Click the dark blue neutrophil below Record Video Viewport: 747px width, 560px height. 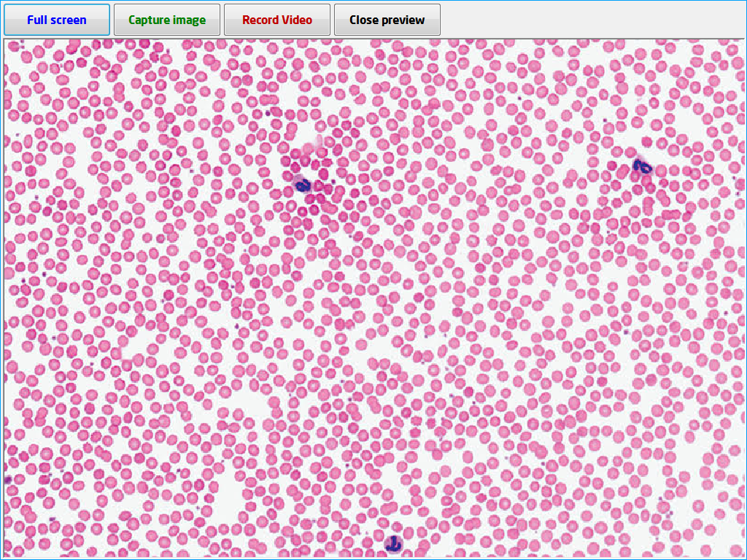[x=304, y=186]
